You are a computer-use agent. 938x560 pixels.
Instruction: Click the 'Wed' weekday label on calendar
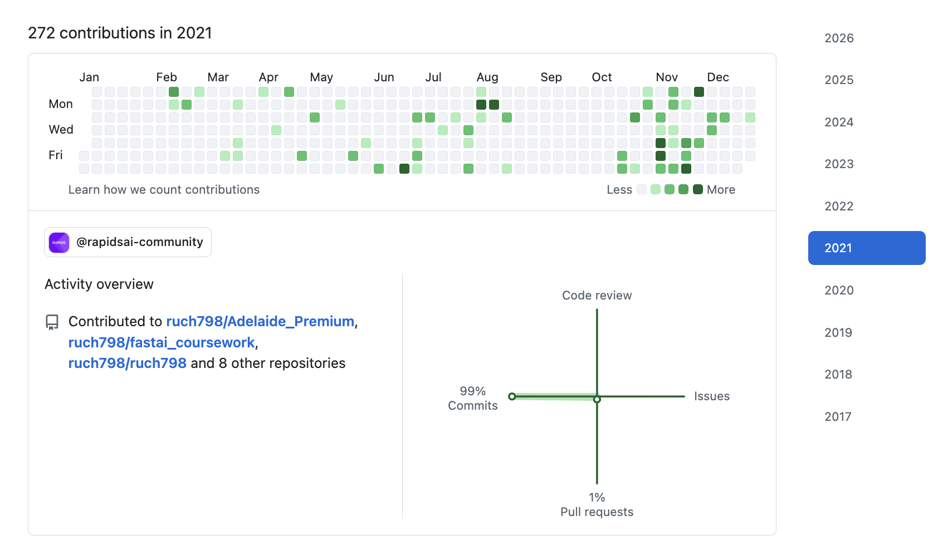61,130
